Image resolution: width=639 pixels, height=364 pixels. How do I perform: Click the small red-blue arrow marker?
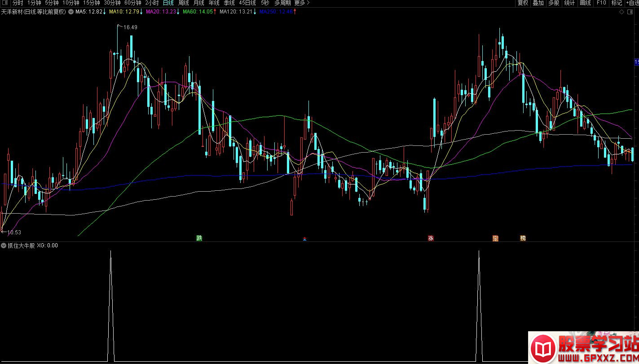pos(305,239)
